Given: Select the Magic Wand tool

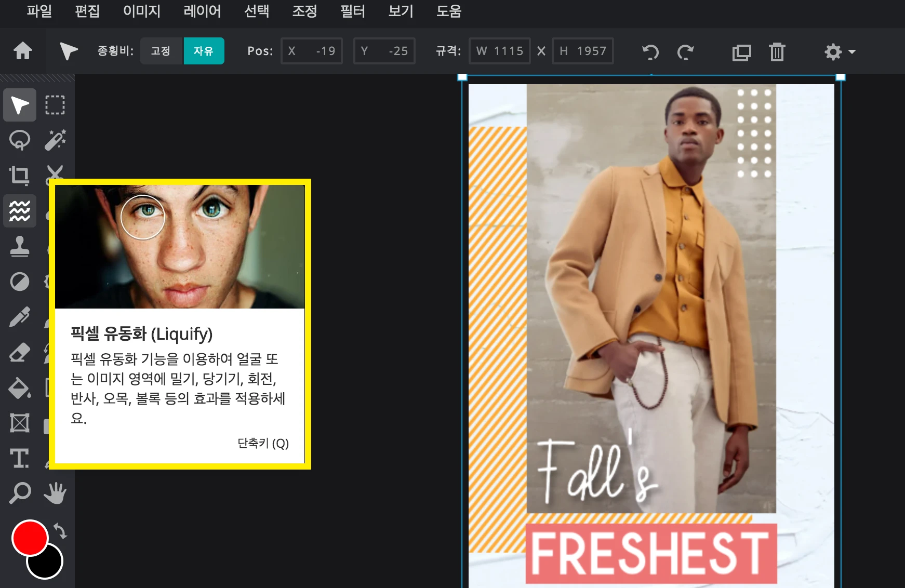Looking at the screenshot, I should click(55, 140).
